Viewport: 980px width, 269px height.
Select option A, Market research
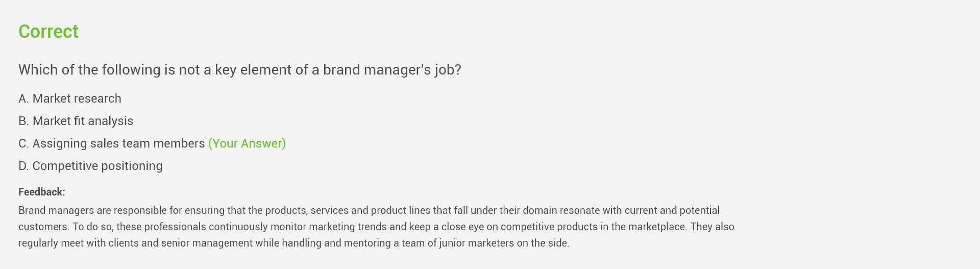coord(77,99)
